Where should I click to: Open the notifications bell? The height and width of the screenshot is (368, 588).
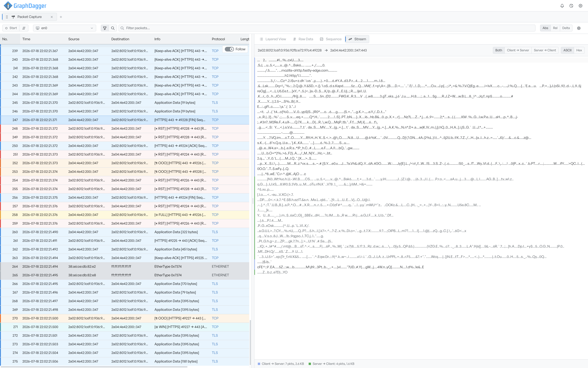click(x=562, y=6)
